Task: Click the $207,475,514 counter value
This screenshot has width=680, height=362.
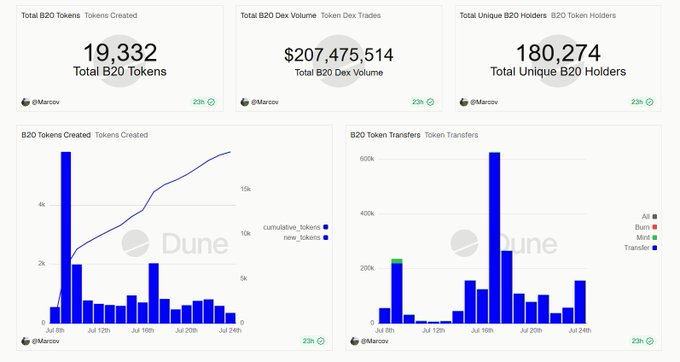Action: [339, 55]
